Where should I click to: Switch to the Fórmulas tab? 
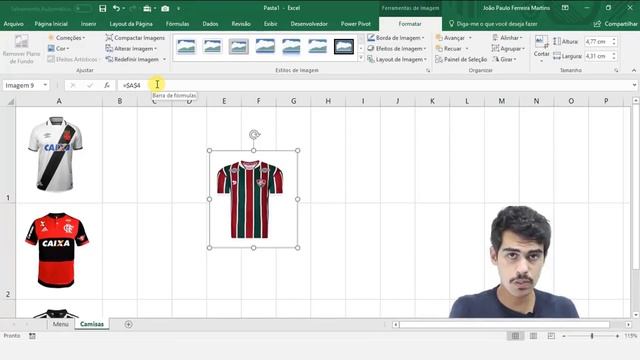coord(177,24)
